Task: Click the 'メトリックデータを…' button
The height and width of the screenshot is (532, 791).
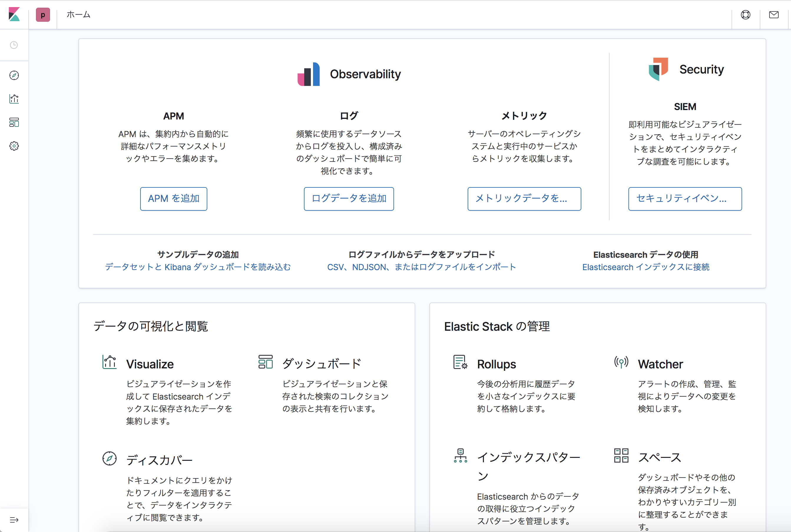Action: 524,199
